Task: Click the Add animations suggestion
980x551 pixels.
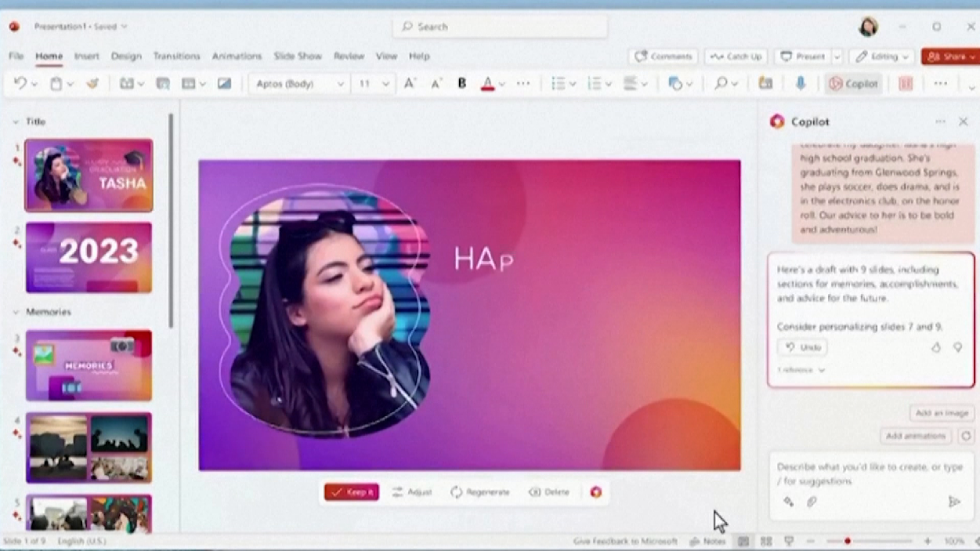Action: click(x=915, y=436)
